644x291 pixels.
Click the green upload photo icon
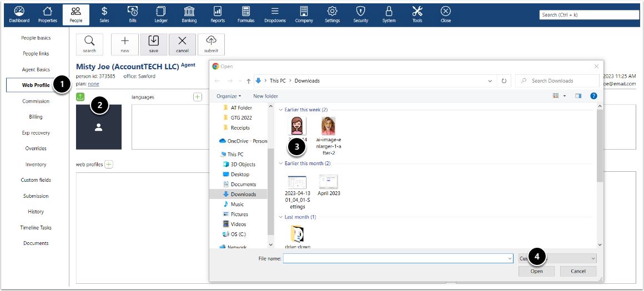80,97
